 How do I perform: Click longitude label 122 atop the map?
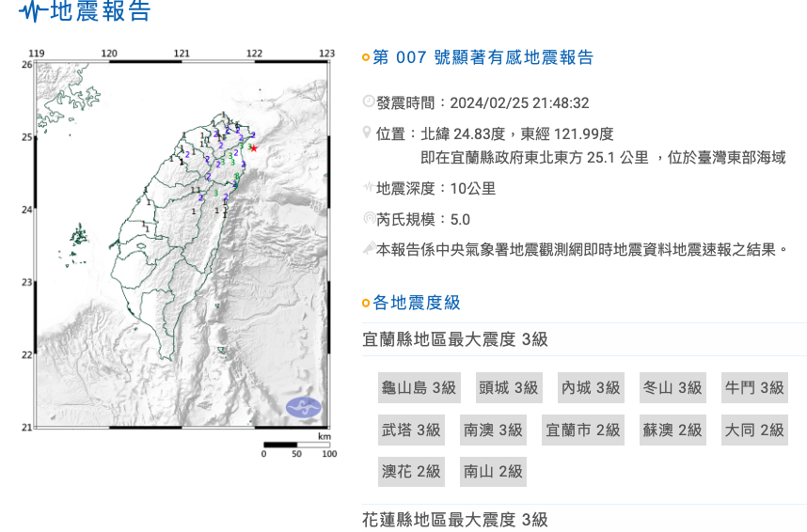click(x=254, y=54)
